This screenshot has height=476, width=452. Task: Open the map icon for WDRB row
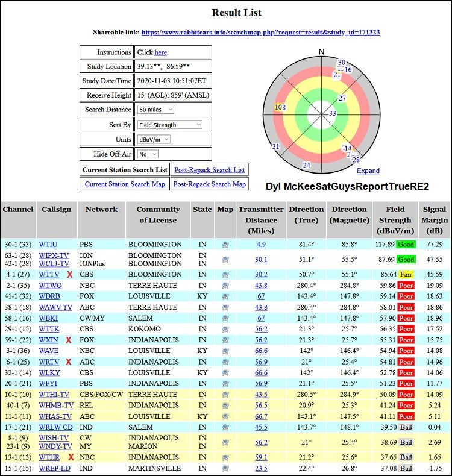pos(225,296)
